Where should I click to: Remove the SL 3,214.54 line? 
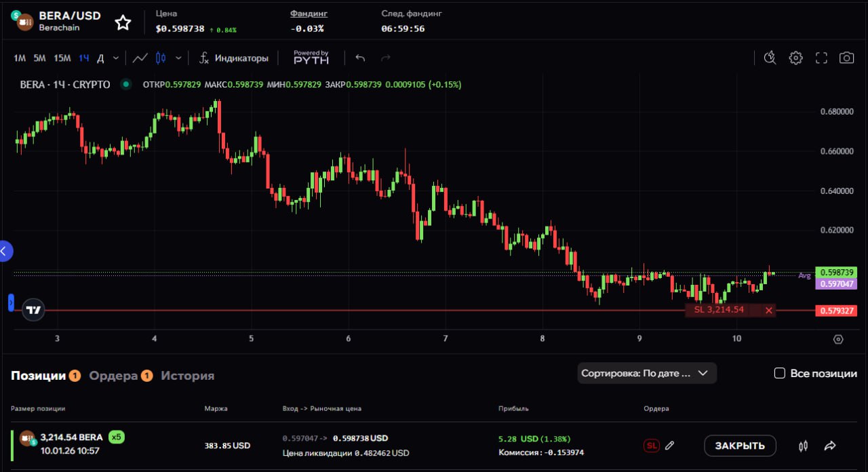pyautogui.click(x=768, y=311)
